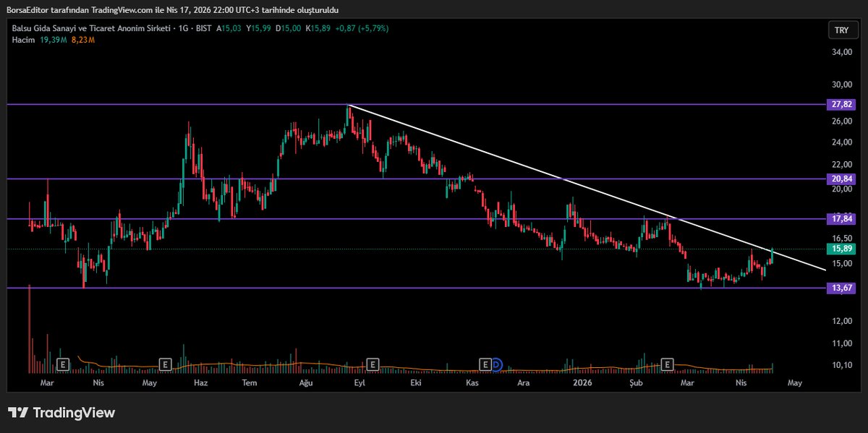Click the current price label 15,89

pyautogui.click(x=842, y=249)
